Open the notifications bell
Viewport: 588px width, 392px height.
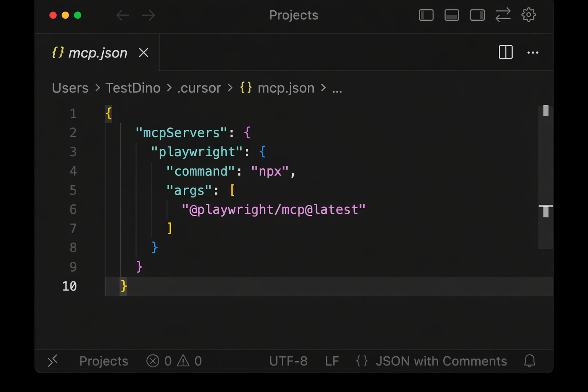pos(529,361)
